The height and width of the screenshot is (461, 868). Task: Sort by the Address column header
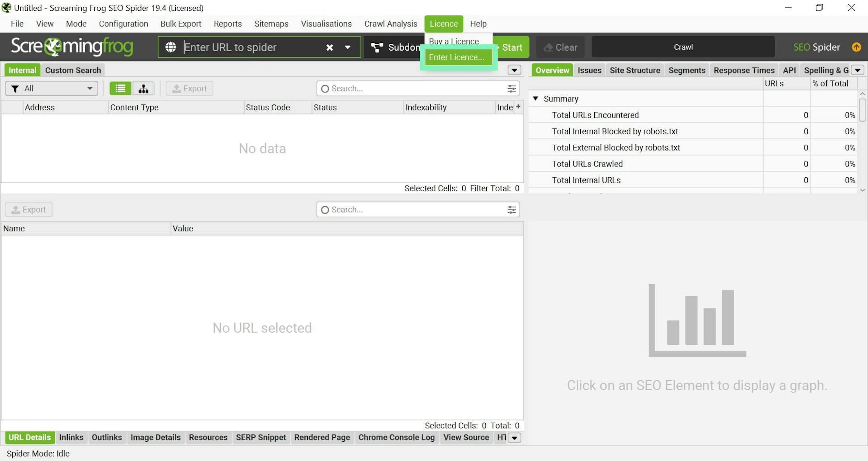click(x=66, y=107)
